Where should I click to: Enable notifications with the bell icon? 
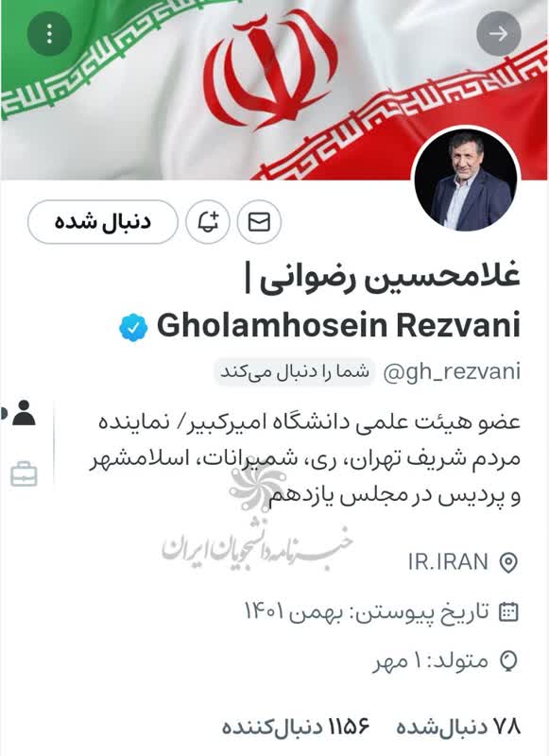tap(208, 222)
